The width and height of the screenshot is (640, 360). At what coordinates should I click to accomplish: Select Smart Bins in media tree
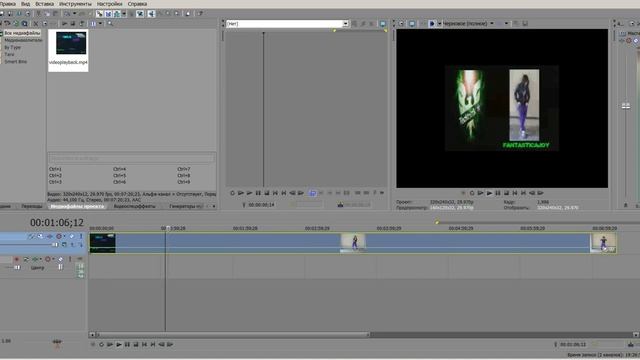coord(16,62)
